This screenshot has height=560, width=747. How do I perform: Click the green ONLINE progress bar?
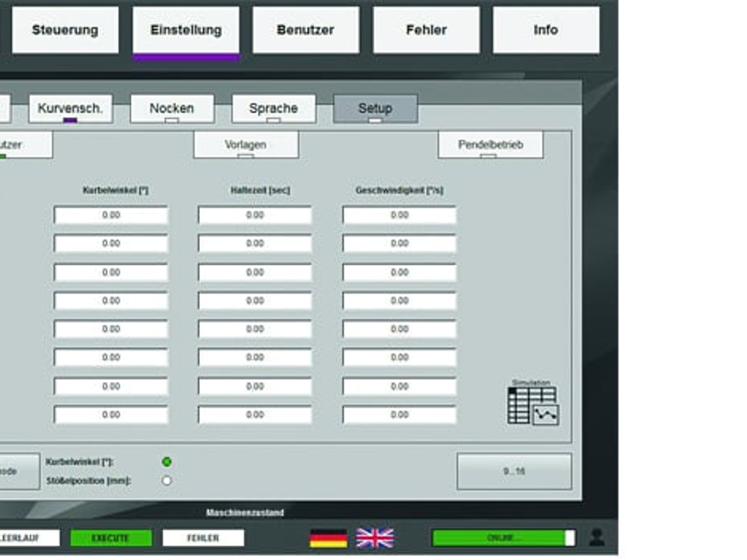503,538
